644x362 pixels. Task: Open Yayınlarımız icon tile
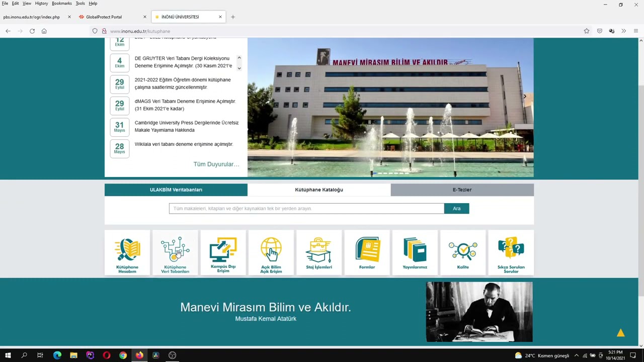[x=415, y=253]
